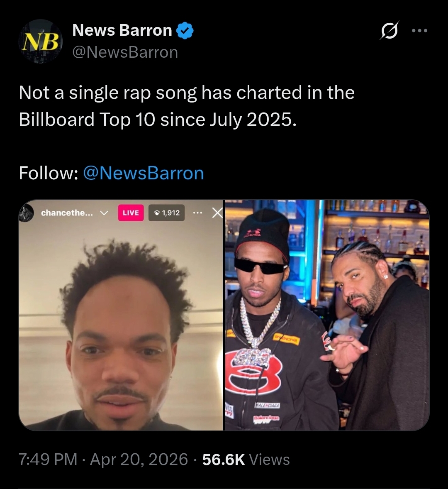Open the 7:49 PM timestamp
This screenshot has width=448, height=489.
click(48, 460)
